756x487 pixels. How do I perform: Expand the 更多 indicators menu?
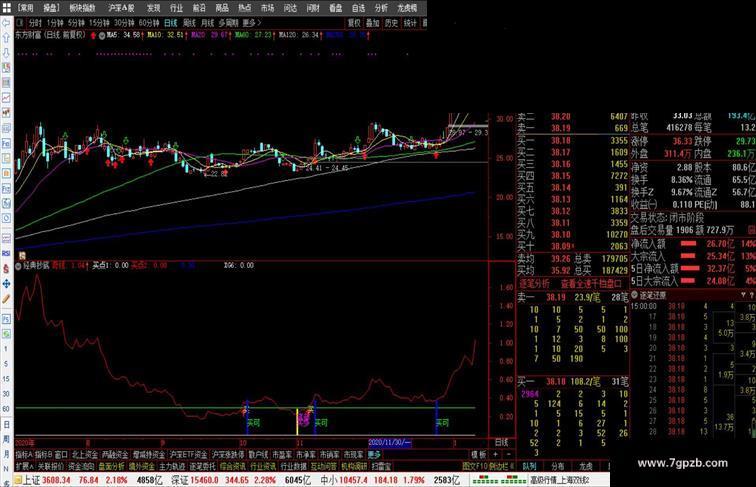click(374, 454)
